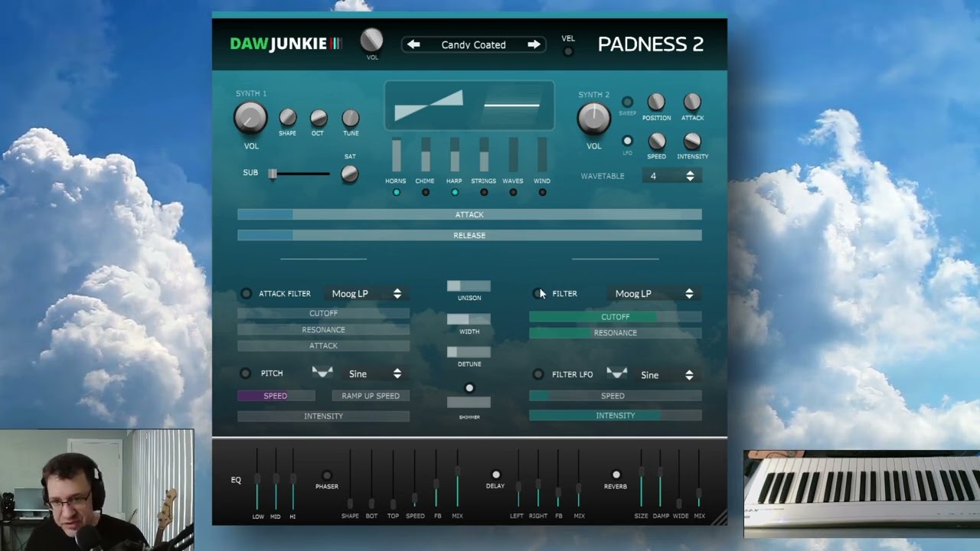This screenshot has height=551, width=980.
Task: Click the SAT knob
Action: [x=349, y=174]
